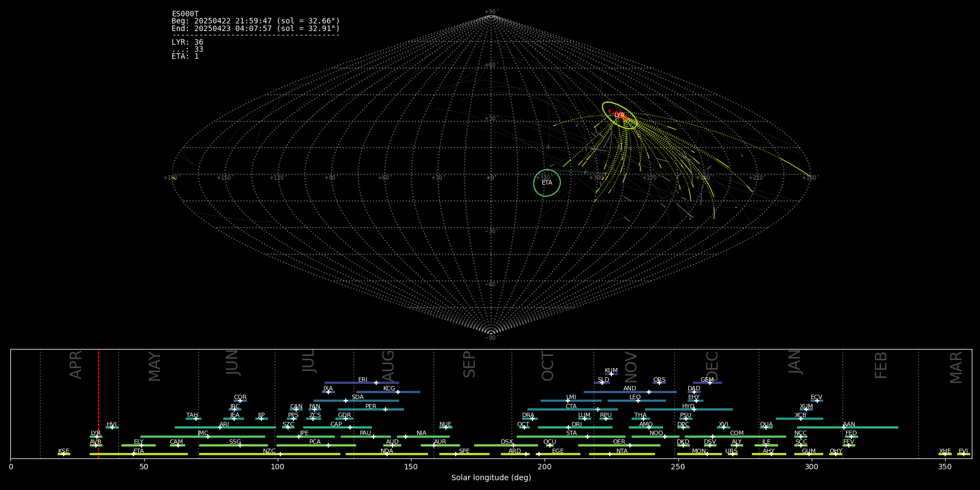Select the CAP shower bar in timeline
Image resolution: width=980 pixels, height=490 pixels.
338,427
